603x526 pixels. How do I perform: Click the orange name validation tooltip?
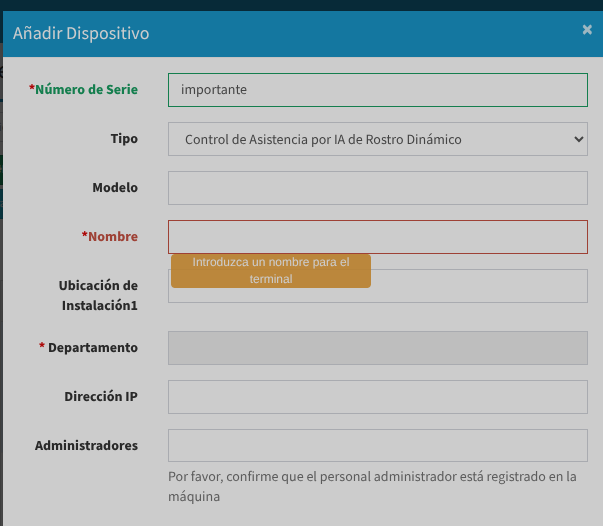270,271
